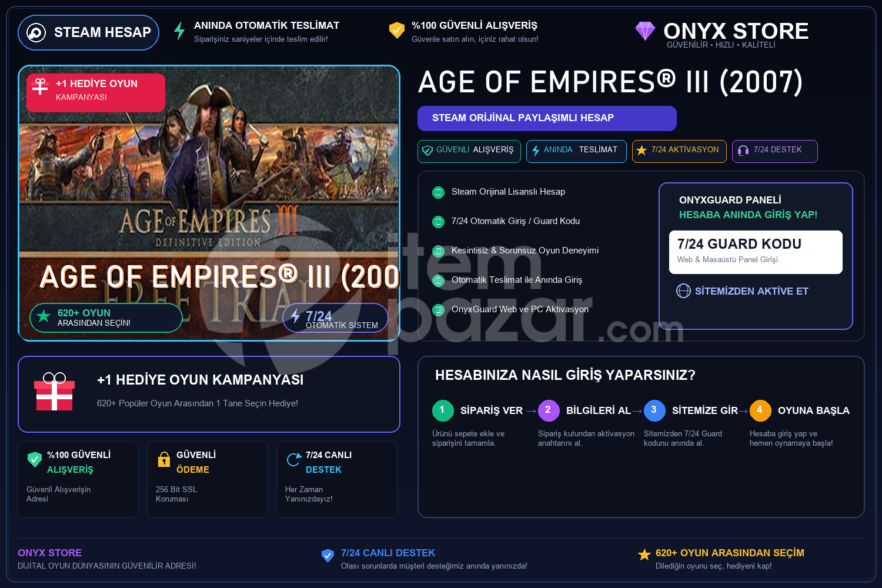The image size is (882, 588).
Task: Click the green shield icon in %100 GÜVENLİ ALIŞVERİŞ card
Action: [x=35, y=459]
